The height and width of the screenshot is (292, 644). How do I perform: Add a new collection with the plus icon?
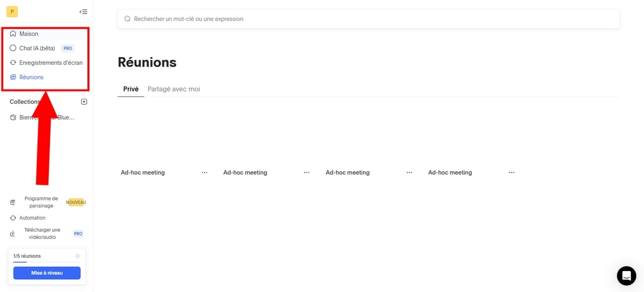click(x=84, y=102)
